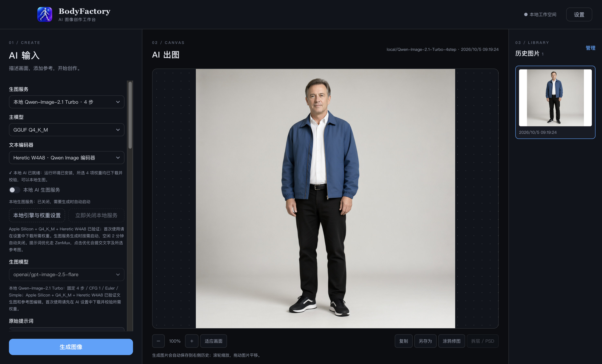Open the 主模型 GGUF Q4_K_M dropdown
The image size is (602, 364).
[67, 130]
